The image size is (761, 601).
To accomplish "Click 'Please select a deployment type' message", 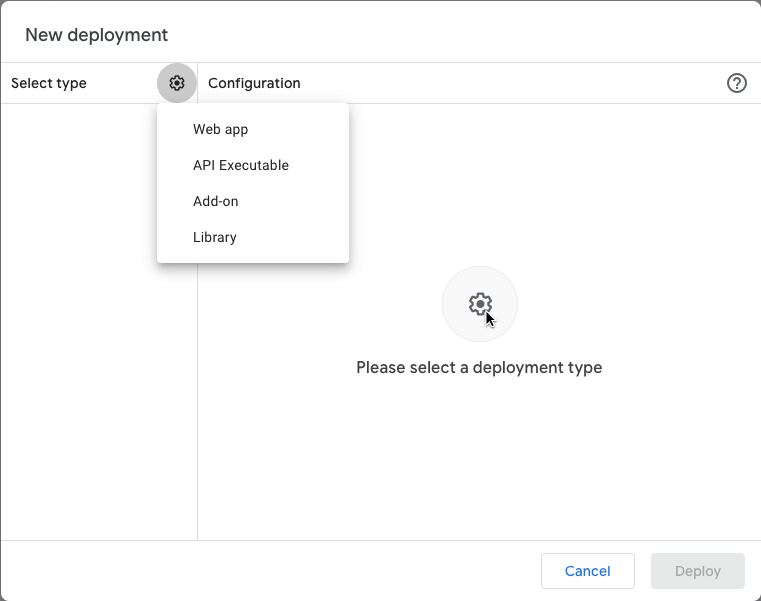I will [479, 367].
